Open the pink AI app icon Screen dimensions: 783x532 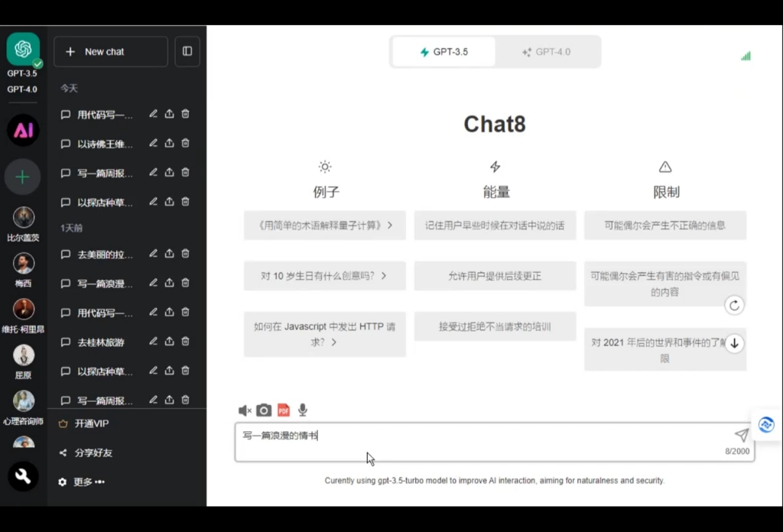23,130
